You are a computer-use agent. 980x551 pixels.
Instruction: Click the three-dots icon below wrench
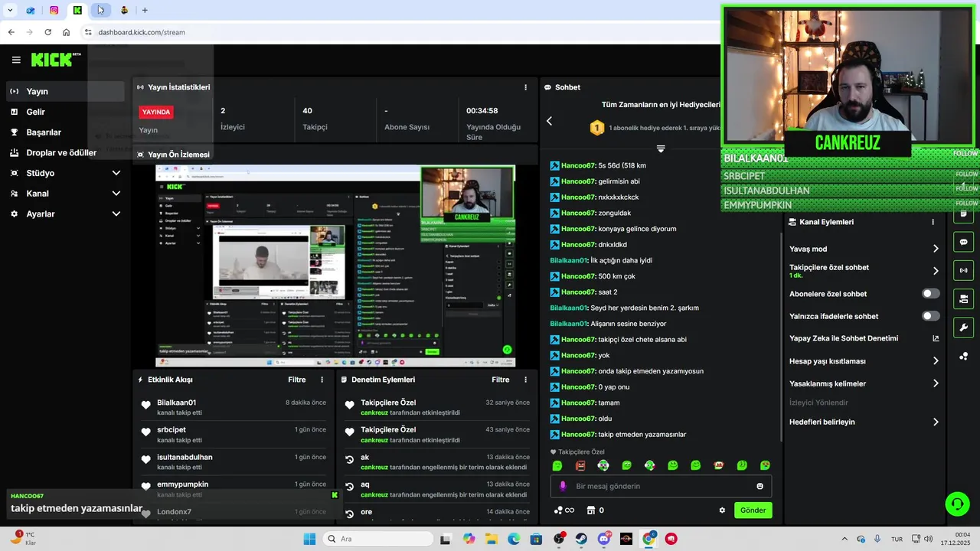point(963,356)
